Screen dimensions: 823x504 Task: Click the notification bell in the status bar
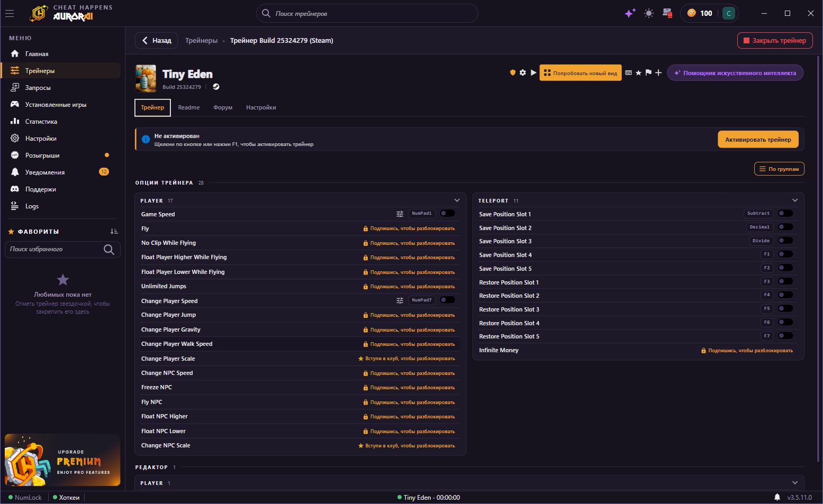click(x=777, y=497)
